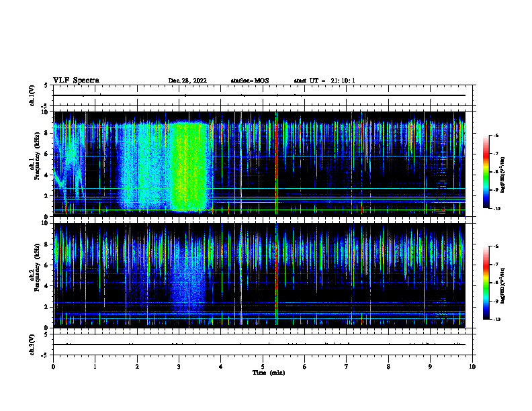Click the ch.1 voltage waveform trace
The height and width of the screenshot is (411, 532).
coord(259,95)
